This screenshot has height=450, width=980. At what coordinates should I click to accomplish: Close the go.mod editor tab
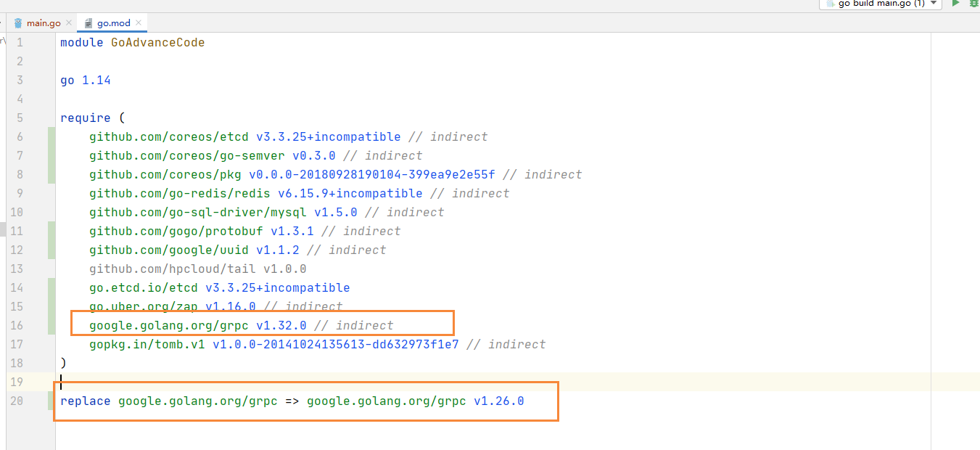pos(138,23)
